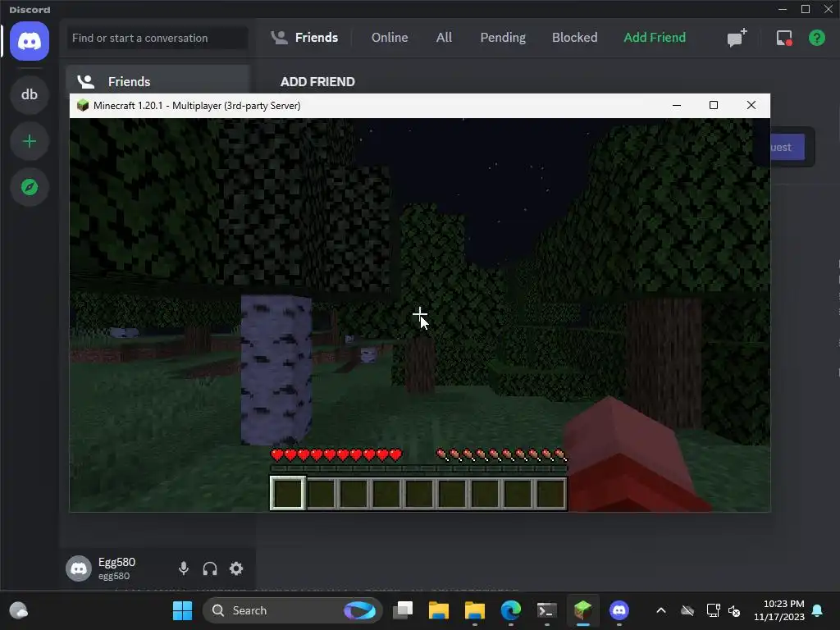This screenshot has height=630, width=840.
Task: Open the 'db' server
Action: pyautogui.click(x=30, y=95)
